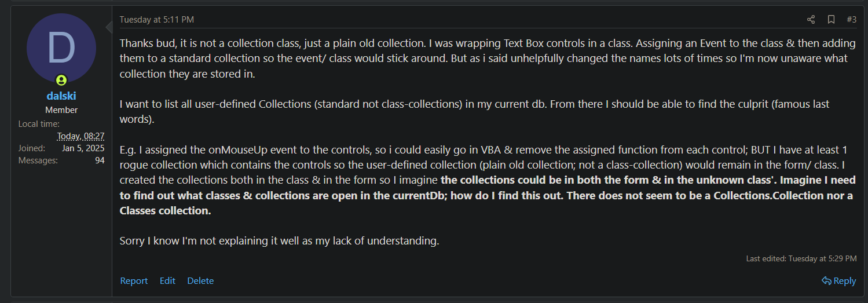
Task: Delete this post
Action: coord(200,281)
